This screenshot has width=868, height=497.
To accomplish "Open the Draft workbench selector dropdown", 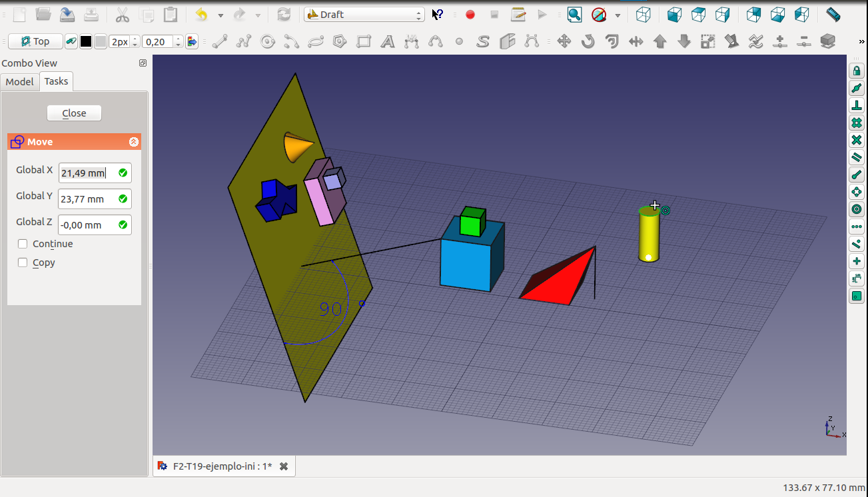I will click(x=364, y=14).
